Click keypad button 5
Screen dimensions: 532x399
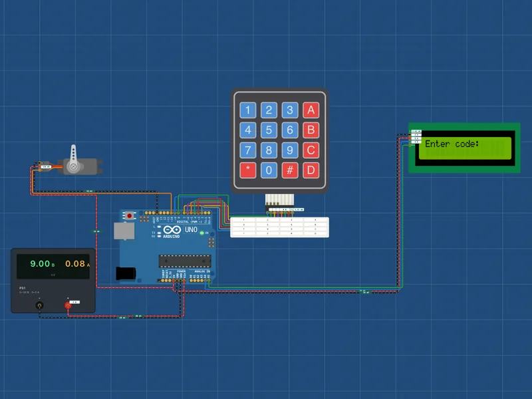coord(269,130)
